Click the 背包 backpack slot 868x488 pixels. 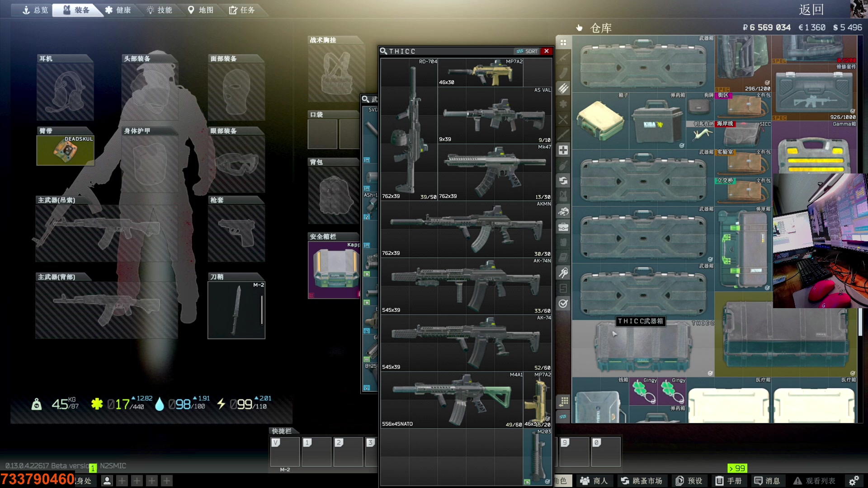334,195
